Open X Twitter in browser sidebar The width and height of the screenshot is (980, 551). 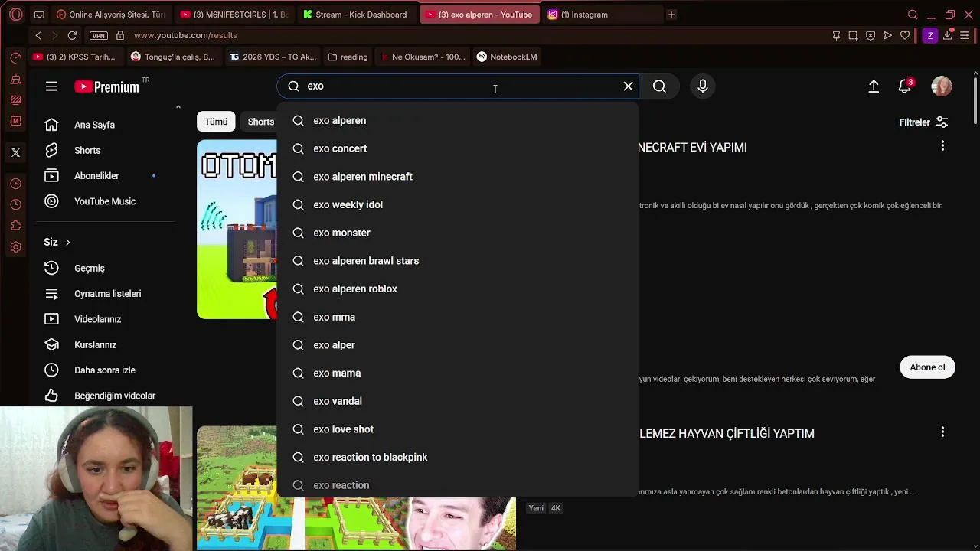(15, 152)
